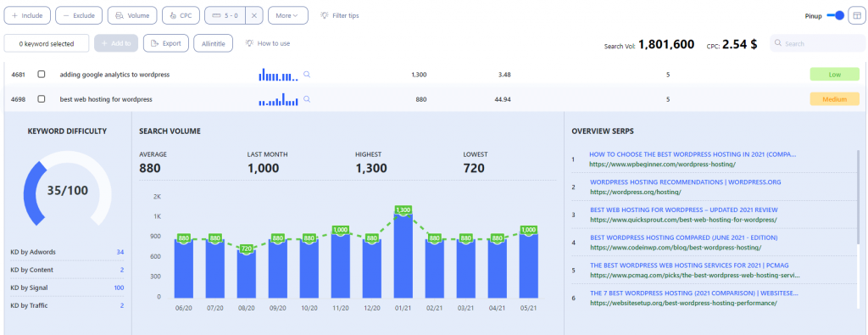Open the wpbeginner 'How to choose the best WordPress hosting' result
This screenshot has width=868, height=335.
[x=693, y=154]
